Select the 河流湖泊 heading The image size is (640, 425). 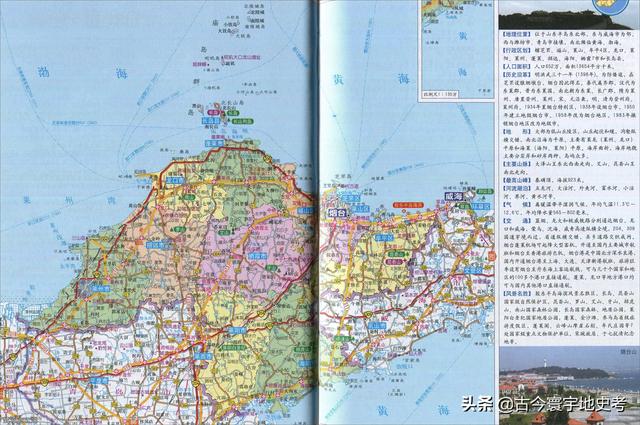517,188
